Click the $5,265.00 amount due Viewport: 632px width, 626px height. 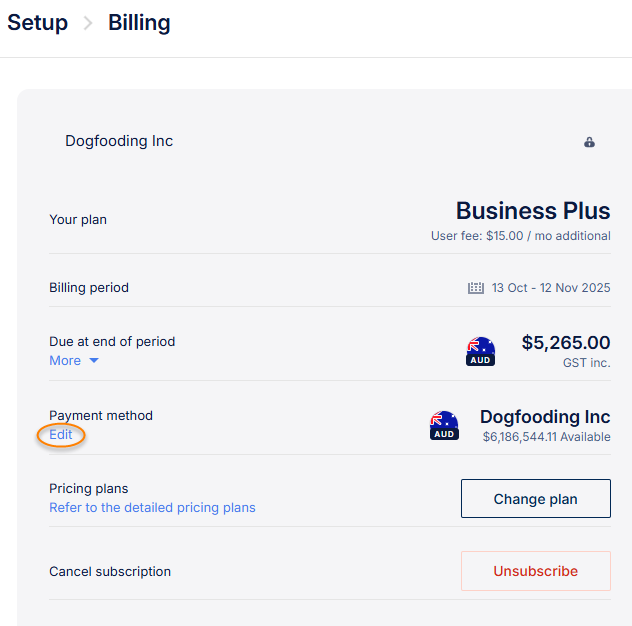566,343
